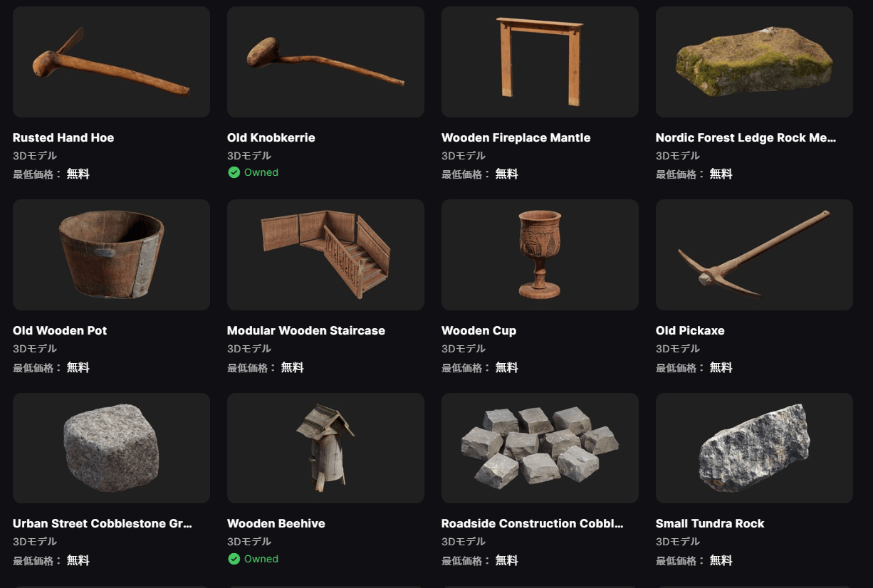The image size is (873, 588).
Task: Open the Wooden Fireplace Mantle title link
Action: pos(516,137)
